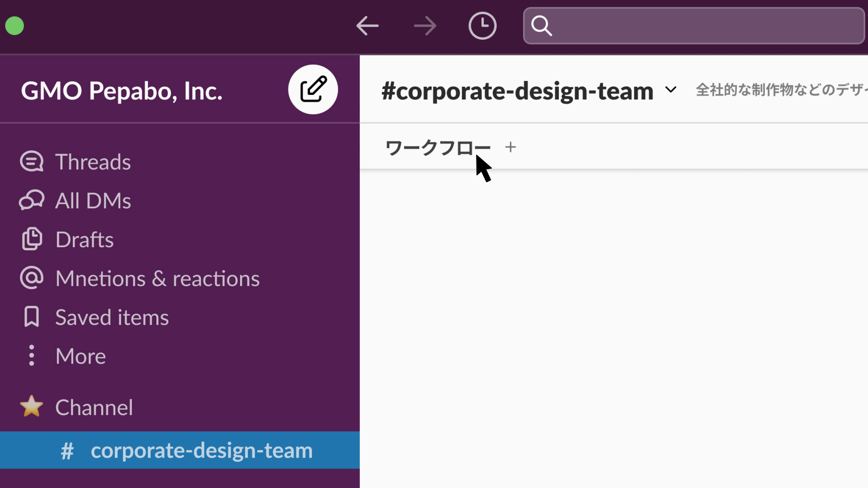The height and width of the screenshot is (488, 868).
Task: Collapse the Channel section header
Action: click(94, 408)
